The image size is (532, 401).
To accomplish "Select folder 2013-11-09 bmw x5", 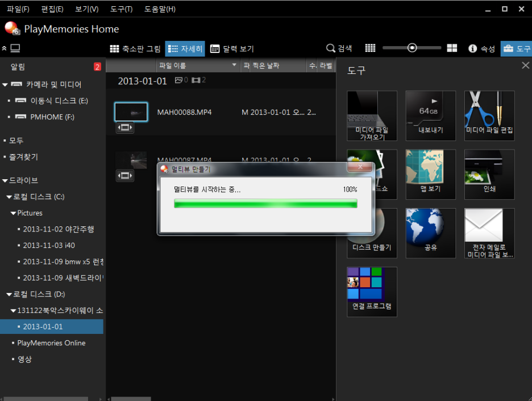I will point(63,262).
